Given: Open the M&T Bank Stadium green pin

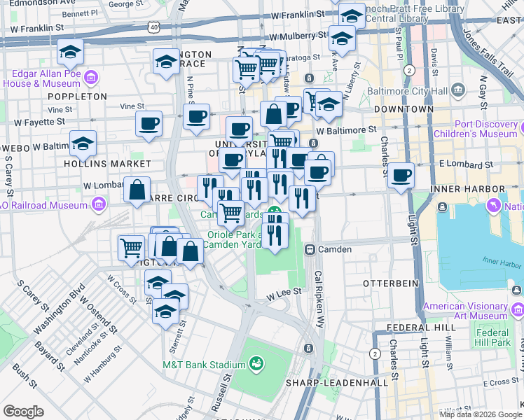Looking at the screenshot, I should pos(256,363).
